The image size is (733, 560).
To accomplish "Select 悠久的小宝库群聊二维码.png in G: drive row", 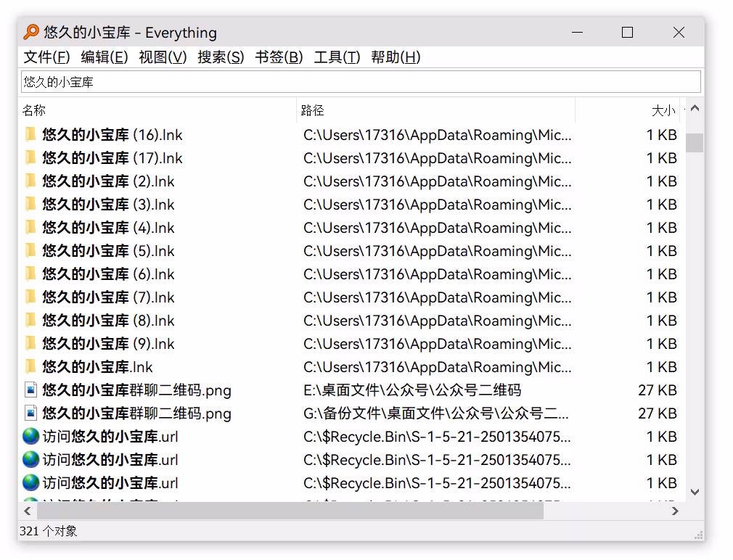I will pos(137,413).
